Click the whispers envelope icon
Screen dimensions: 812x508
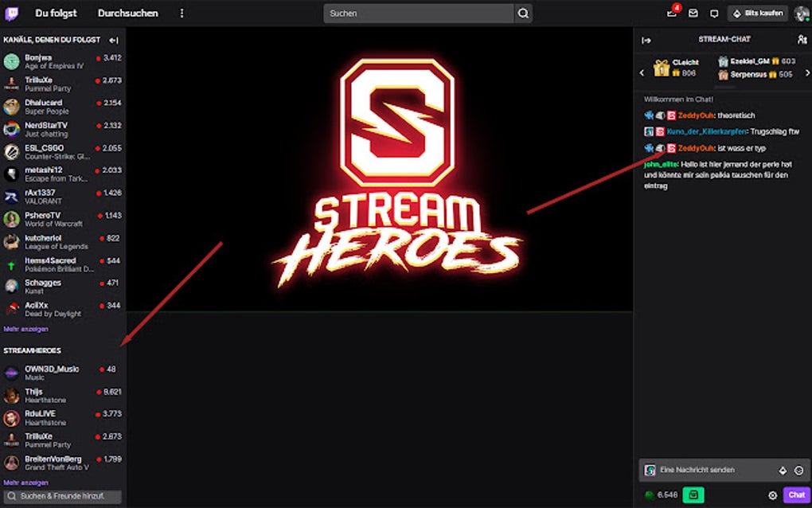[694, 13]
